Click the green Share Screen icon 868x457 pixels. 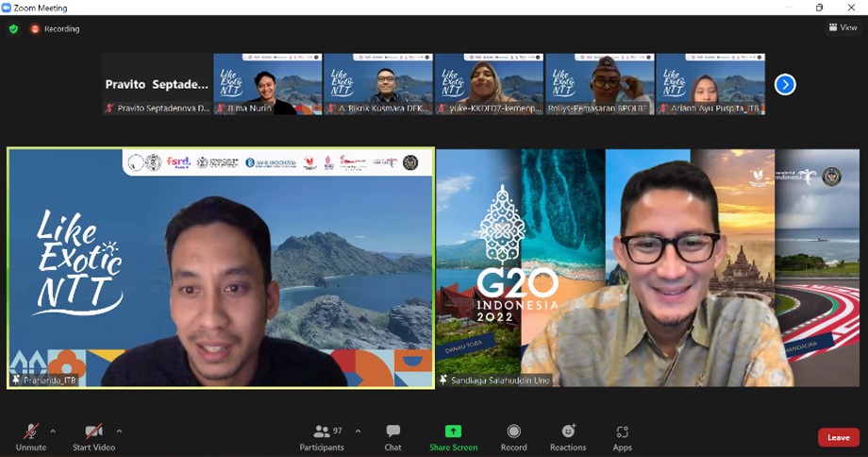pyautogui.click(x=453, y=436)
